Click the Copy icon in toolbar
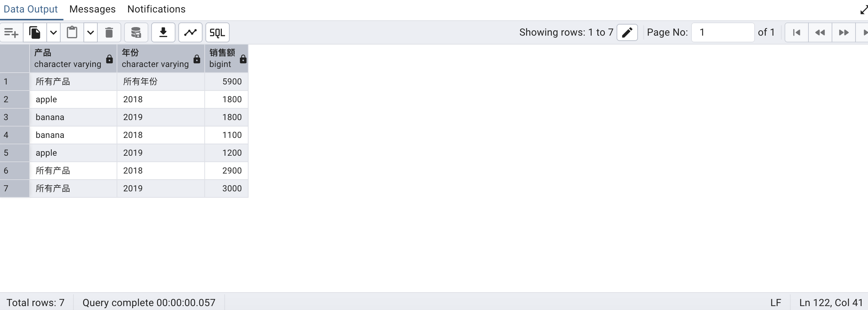Image resolution: width=868 pixels, height=310 pixels. [x=35, y=33]
